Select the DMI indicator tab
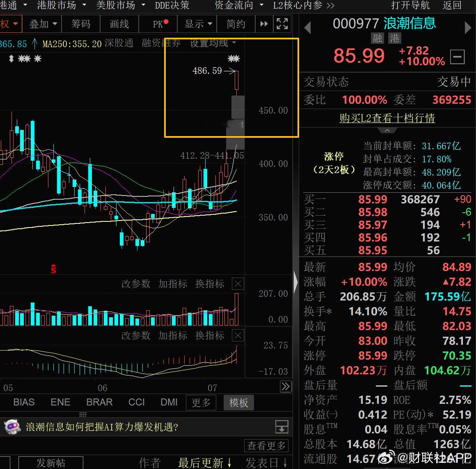The height and width of the screenshot is (469, 476). coord(169,402)
